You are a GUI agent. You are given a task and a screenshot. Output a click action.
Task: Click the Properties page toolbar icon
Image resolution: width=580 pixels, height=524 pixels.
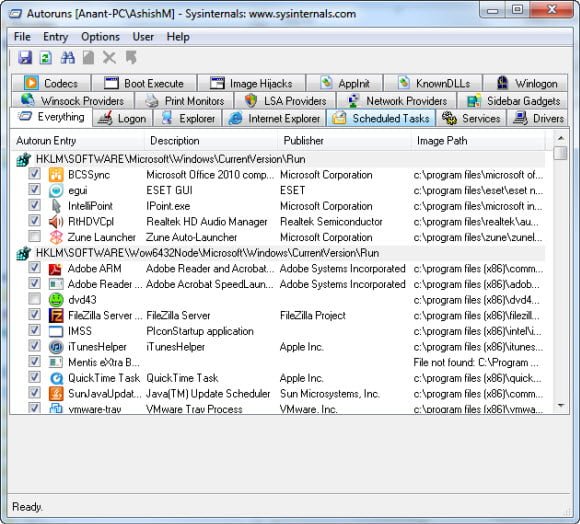88,58
